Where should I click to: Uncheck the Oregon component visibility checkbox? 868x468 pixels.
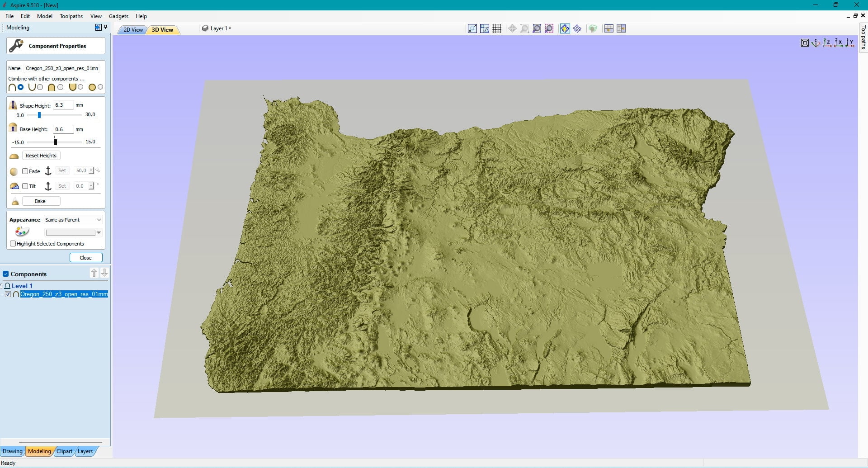8,294
